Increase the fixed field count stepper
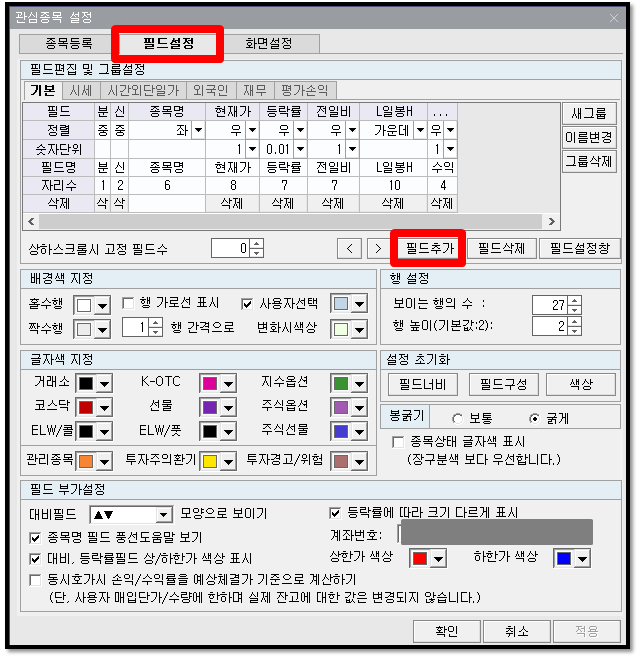641x657 pixels. coord(256,243)
